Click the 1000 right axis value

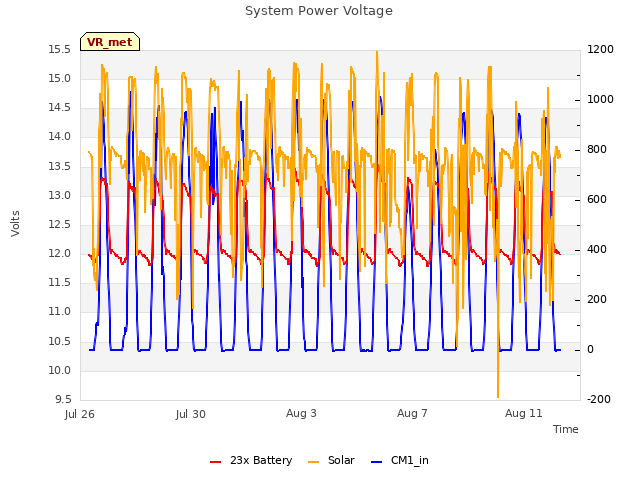point(600,99)
